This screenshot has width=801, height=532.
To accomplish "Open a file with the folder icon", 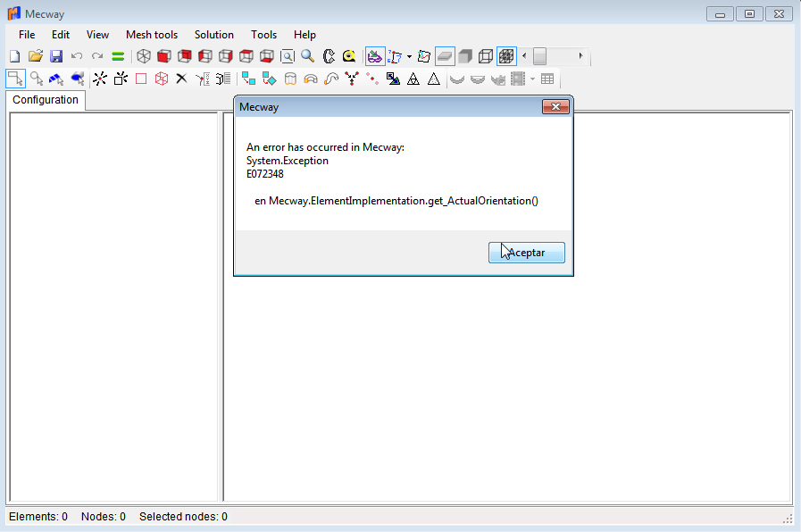I will pyautogui.click(x=35, y=56).
